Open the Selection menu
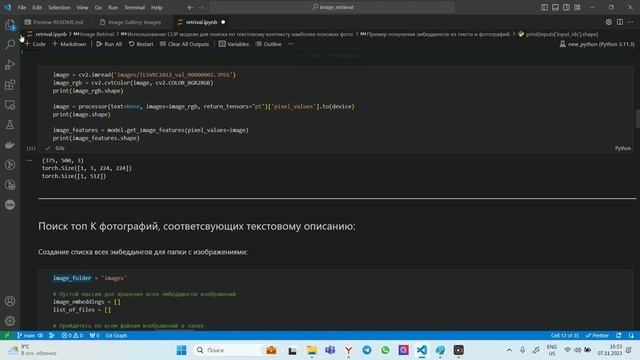 (59, 7)
